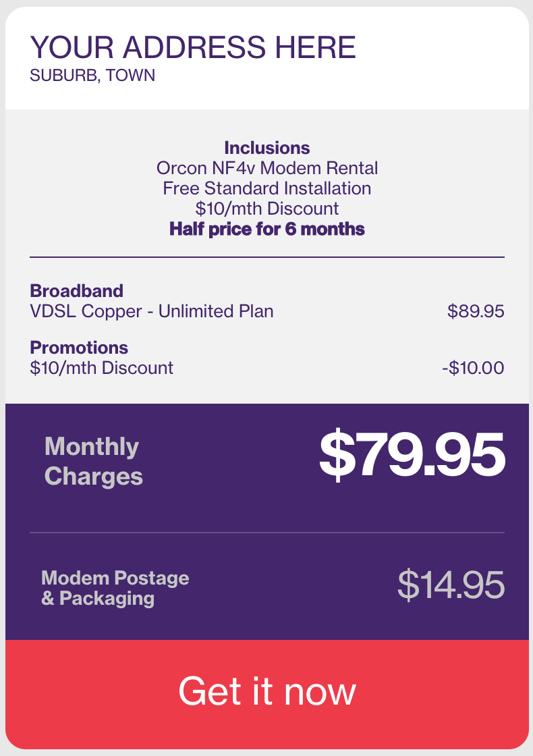This screenshot has height=756, width=533.
Task: Click the Promotions section label
Action: 79,347
